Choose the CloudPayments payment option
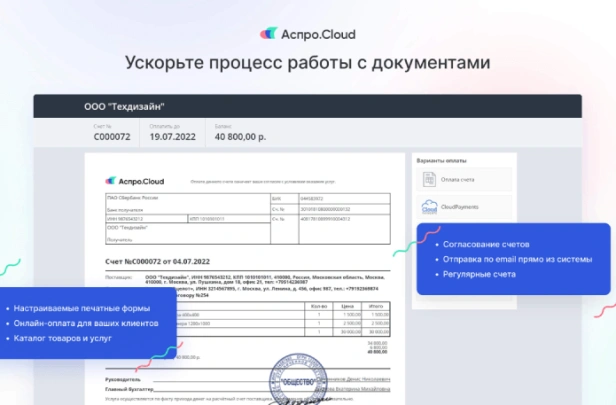Viewport: 616px width, 405px height. click(x=463, y=207)
